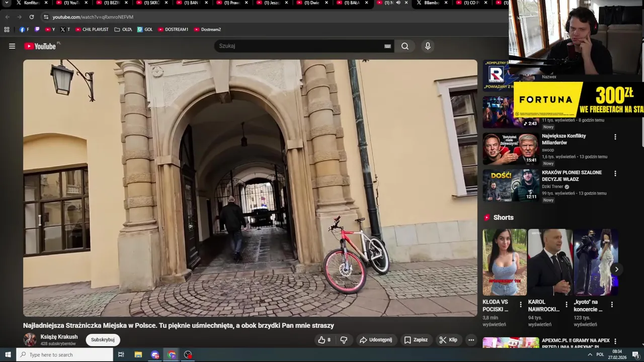The height and width of the screenshot is (362, 644).
Task: Open OBS icon on taskbar
Action: click(x=188, y=355)
